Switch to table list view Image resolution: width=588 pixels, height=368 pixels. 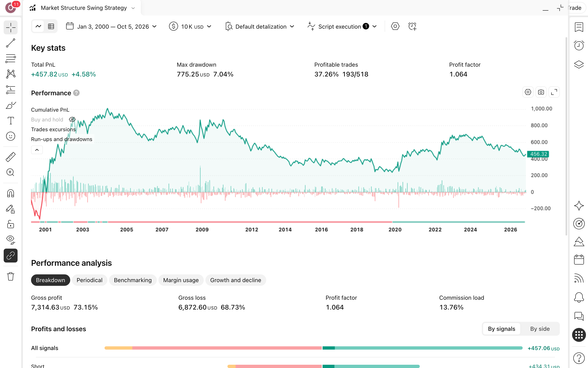tap(51, 26)
